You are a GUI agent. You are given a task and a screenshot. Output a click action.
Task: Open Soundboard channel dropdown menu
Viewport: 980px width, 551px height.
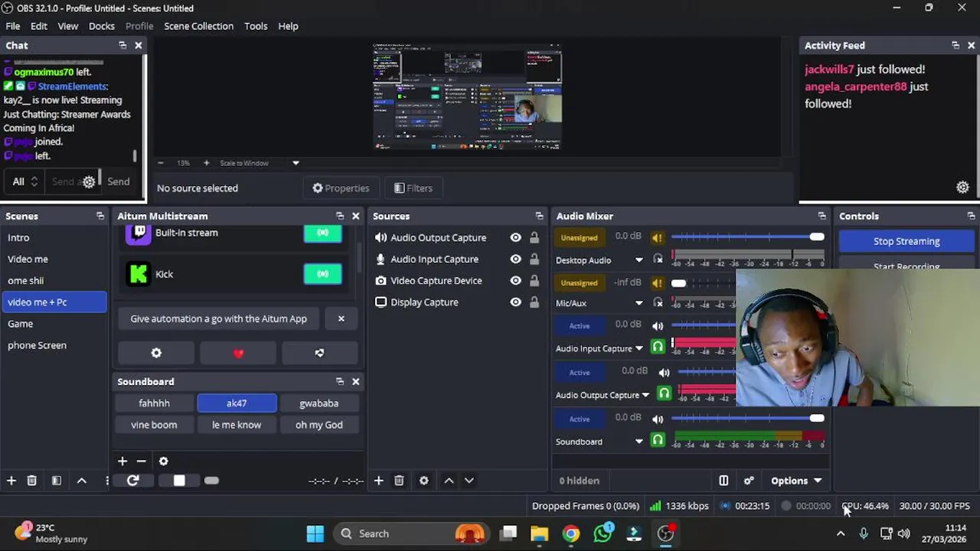tap(639, 442)
